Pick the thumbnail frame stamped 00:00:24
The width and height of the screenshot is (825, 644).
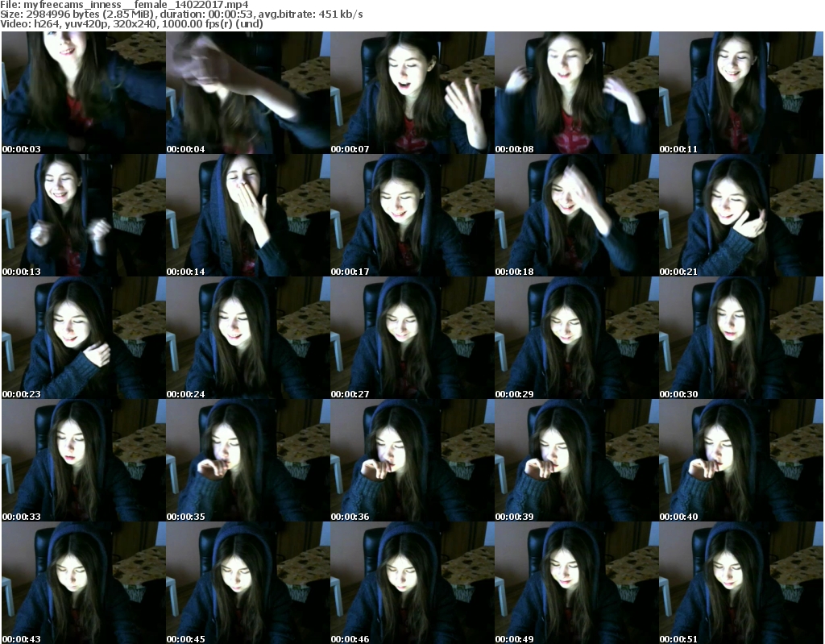pos(248,338)
